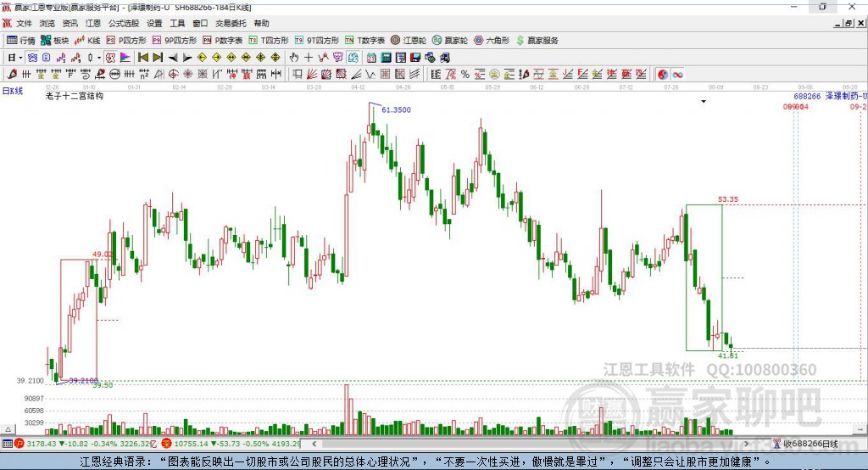The height and width of the screenshot is (470, 868).
Task: Open the 帮助 menu
Action: 261,23
